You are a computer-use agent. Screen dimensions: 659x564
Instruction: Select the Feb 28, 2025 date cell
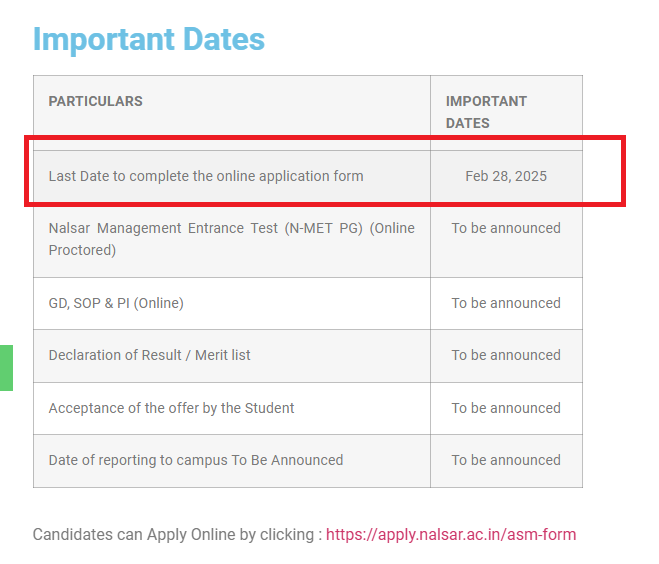pyautogui.click(x=506, y=176)
